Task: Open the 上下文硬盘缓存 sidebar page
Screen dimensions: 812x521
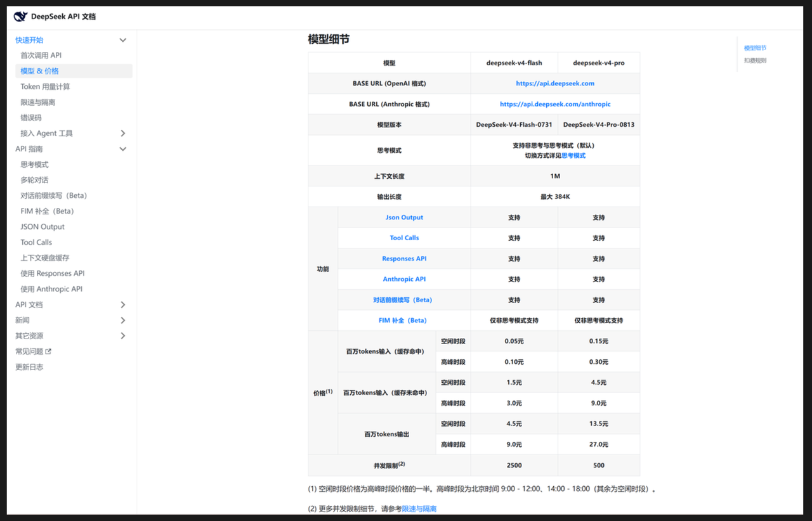Action: 45,258
